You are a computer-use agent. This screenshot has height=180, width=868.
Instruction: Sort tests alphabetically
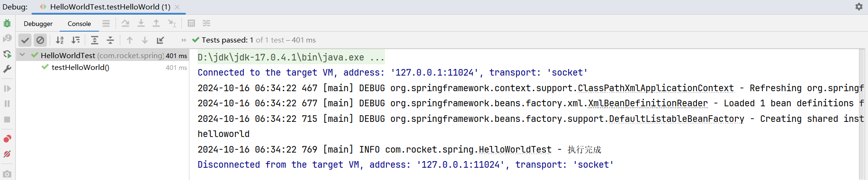(60, 40)
